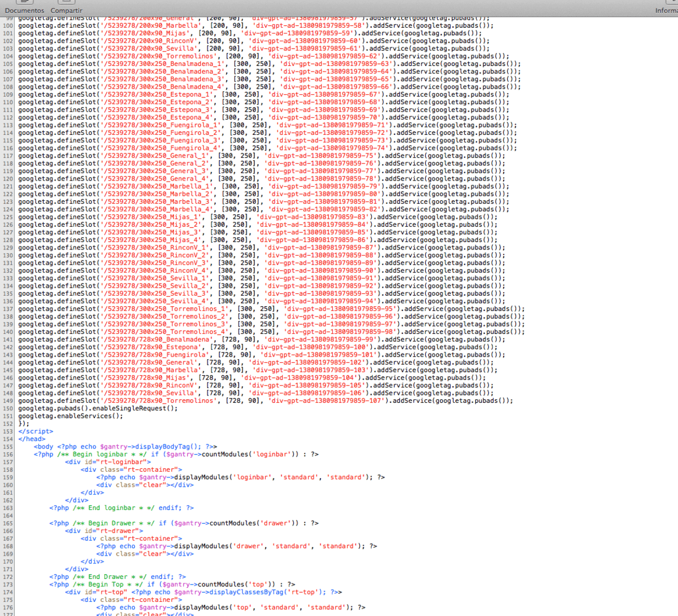Click 'div-gpt-ad-1380981979859-72' identifier
Image resolution: width=678 pixels, height=616 pixels.
(332, 133)
